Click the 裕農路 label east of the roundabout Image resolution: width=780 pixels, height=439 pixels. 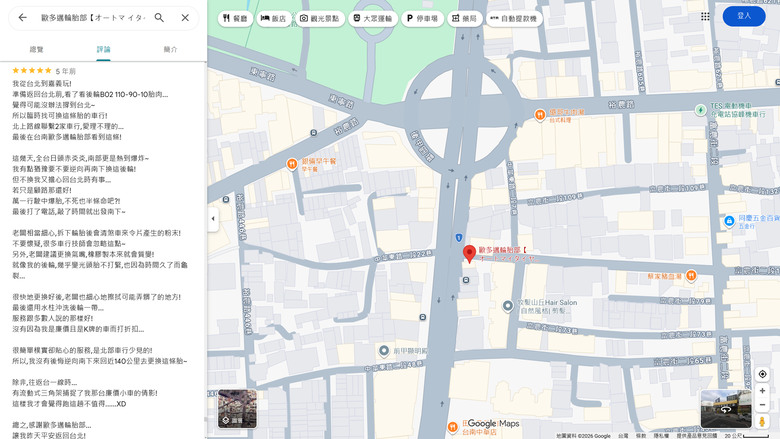[621, 104]
